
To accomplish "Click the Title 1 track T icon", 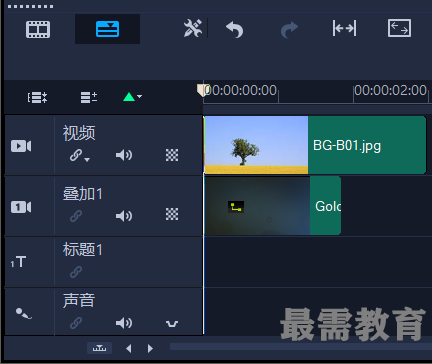I will [18, 262].
